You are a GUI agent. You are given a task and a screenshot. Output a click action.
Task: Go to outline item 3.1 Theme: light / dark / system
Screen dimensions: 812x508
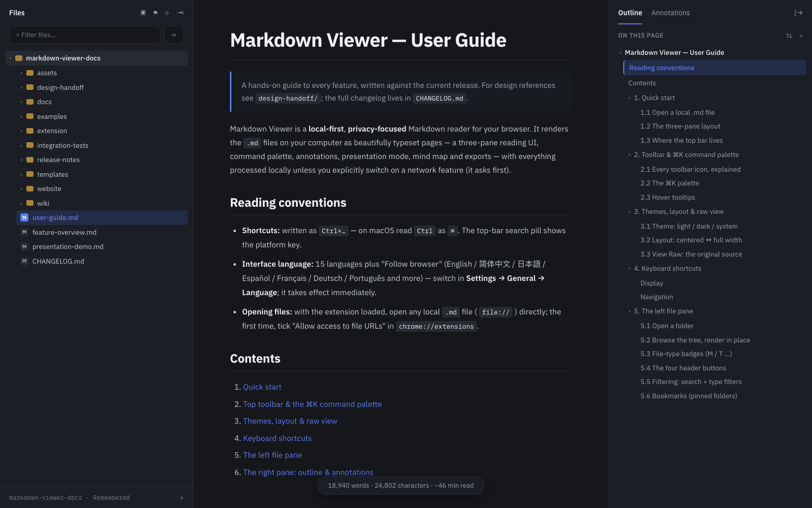(689, 226)
